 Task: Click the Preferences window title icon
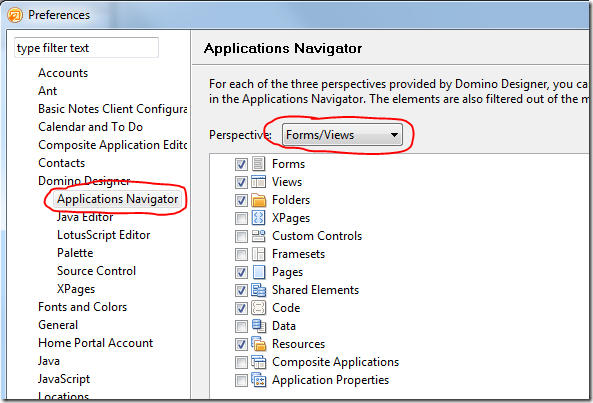15,15
